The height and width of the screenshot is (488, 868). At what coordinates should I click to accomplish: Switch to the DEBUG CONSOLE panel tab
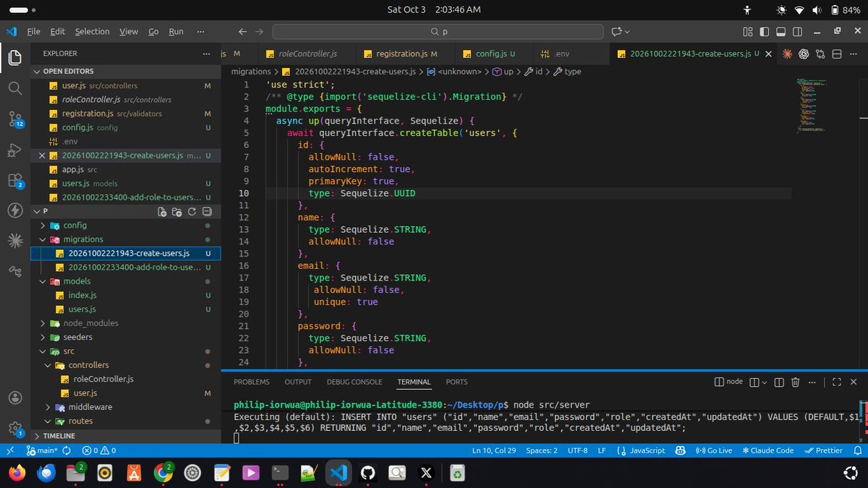click(x=354, y=382)
